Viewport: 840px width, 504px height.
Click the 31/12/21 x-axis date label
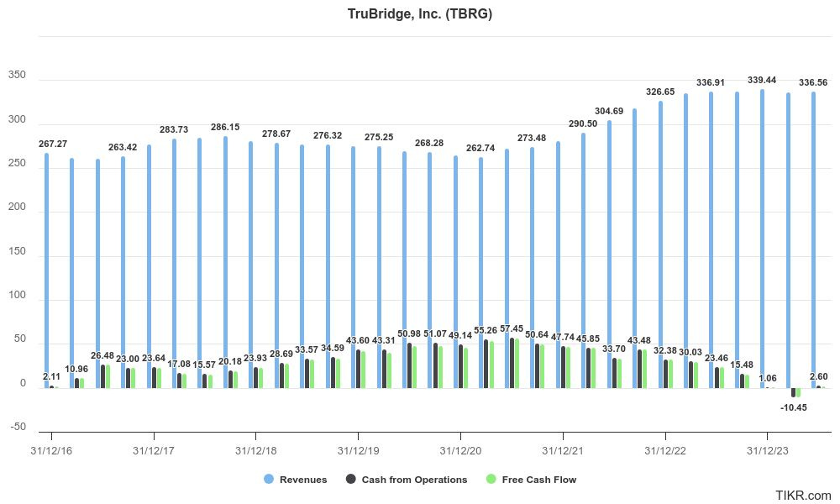tap(563, 451)
